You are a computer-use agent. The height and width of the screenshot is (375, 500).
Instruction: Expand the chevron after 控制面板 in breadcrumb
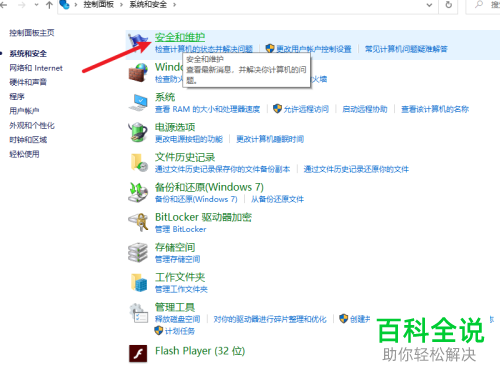coord(121,5)
